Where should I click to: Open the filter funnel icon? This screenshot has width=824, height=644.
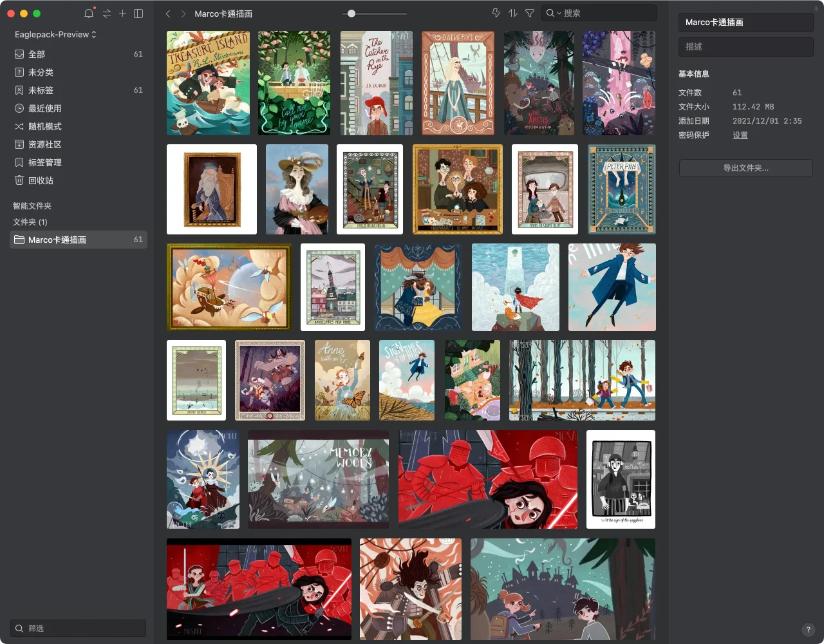(530, 13)
